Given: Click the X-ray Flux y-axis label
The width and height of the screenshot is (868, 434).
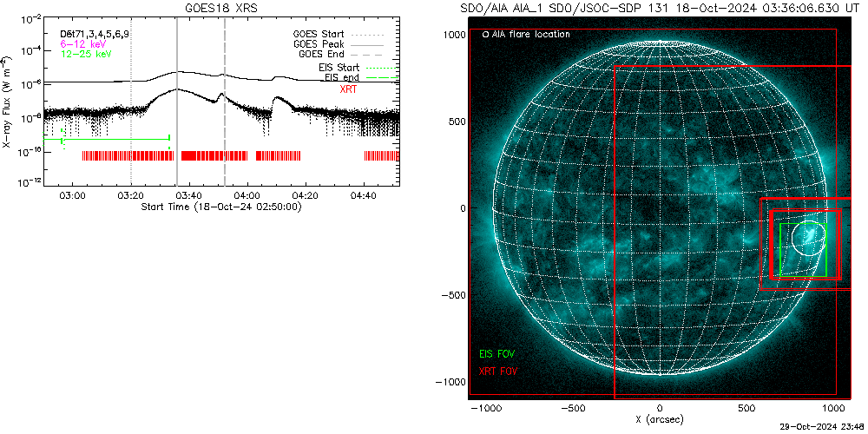Looking at the screenshot, I should pyautogui.click(x=6, y=102).
